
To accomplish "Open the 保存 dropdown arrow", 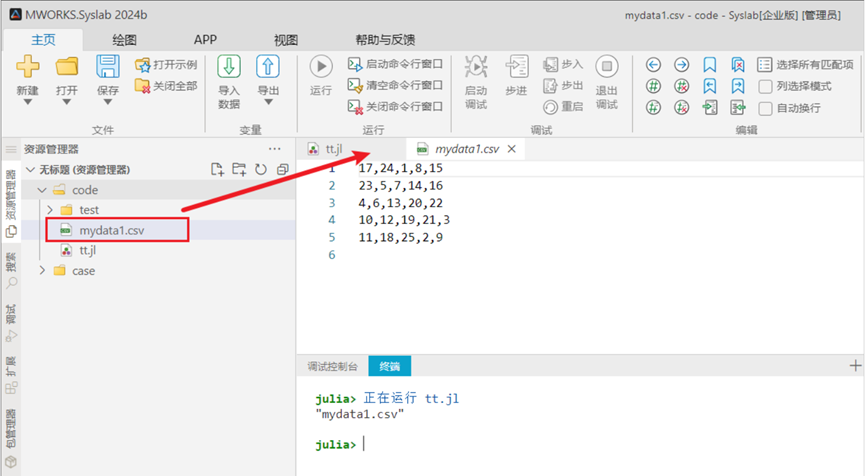I will click(108, 102).
